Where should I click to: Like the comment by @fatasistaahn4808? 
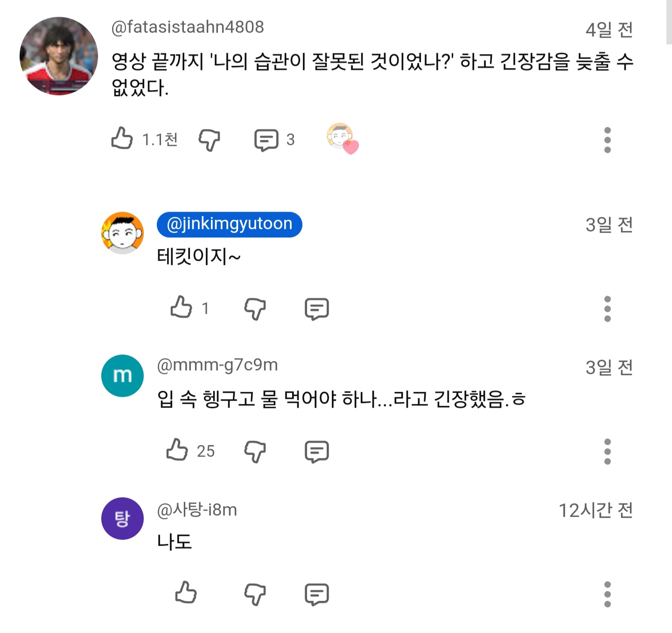click(122, 139)
